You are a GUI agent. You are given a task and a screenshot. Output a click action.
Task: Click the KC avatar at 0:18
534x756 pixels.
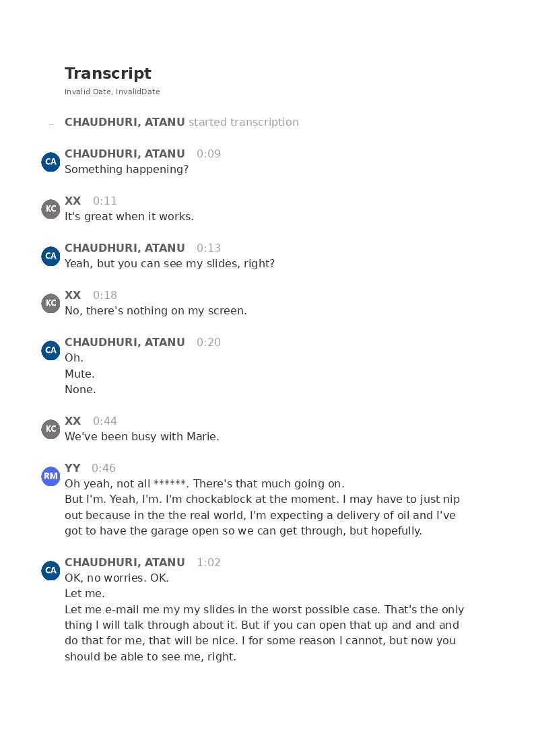point(51,303)
